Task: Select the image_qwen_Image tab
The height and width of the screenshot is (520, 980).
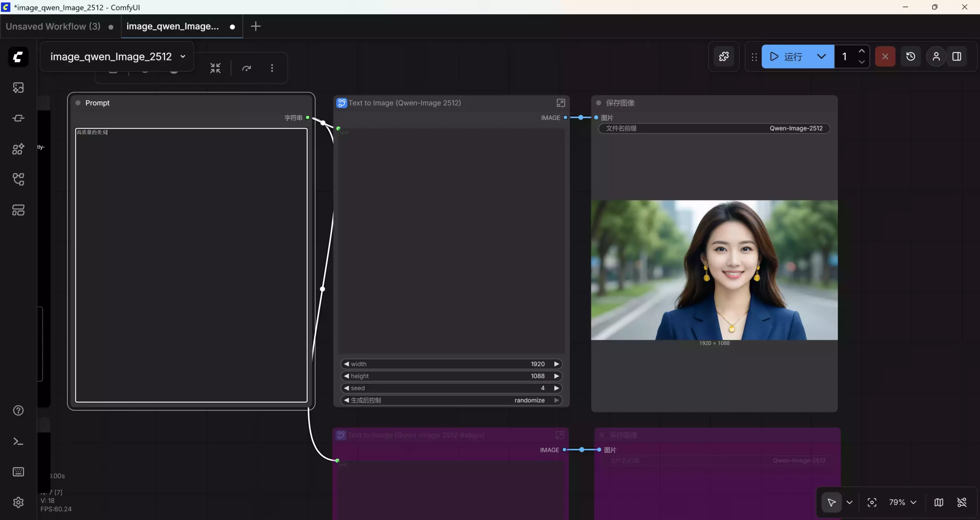Action: click(x=173, y=26)
